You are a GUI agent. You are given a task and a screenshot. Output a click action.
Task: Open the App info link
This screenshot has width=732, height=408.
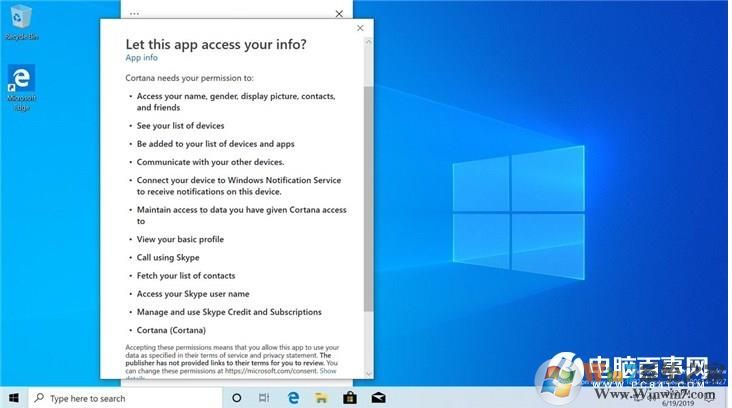coord(141,57)
